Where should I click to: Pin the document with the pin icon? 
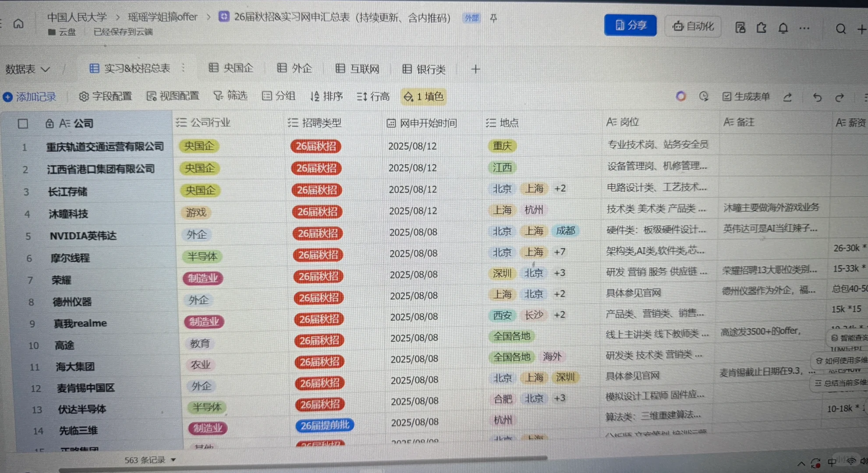(x=493, y=18)
